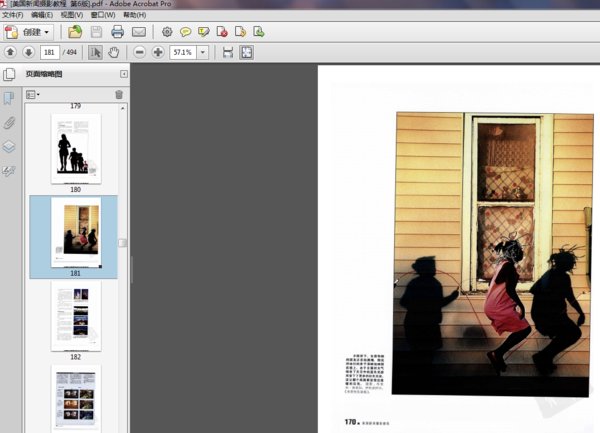Open the thumbnail panel options dropdown

(32, 95)
